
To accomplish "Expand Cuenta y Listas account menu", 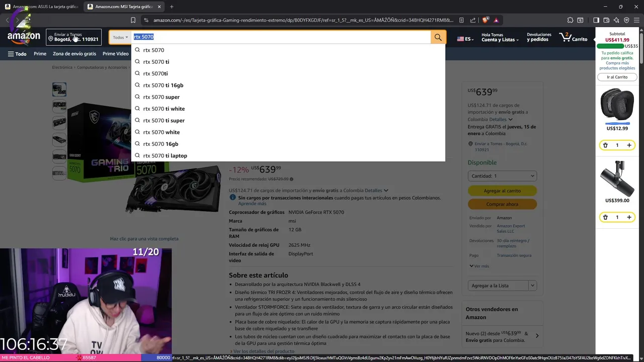I will (x=500, y=37).
